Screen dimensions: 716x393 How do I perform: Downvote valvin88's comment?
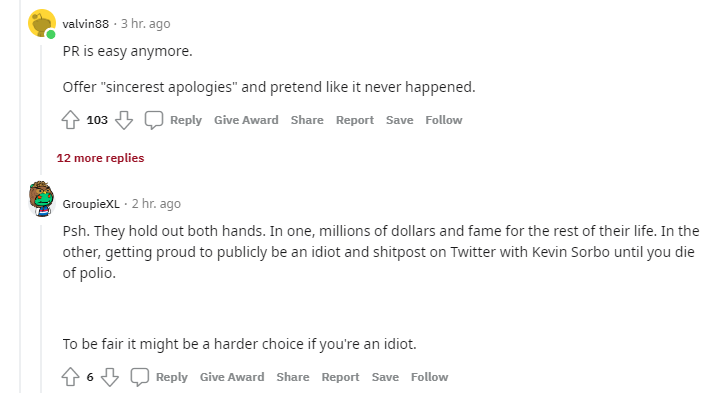(x=124, y=120)
